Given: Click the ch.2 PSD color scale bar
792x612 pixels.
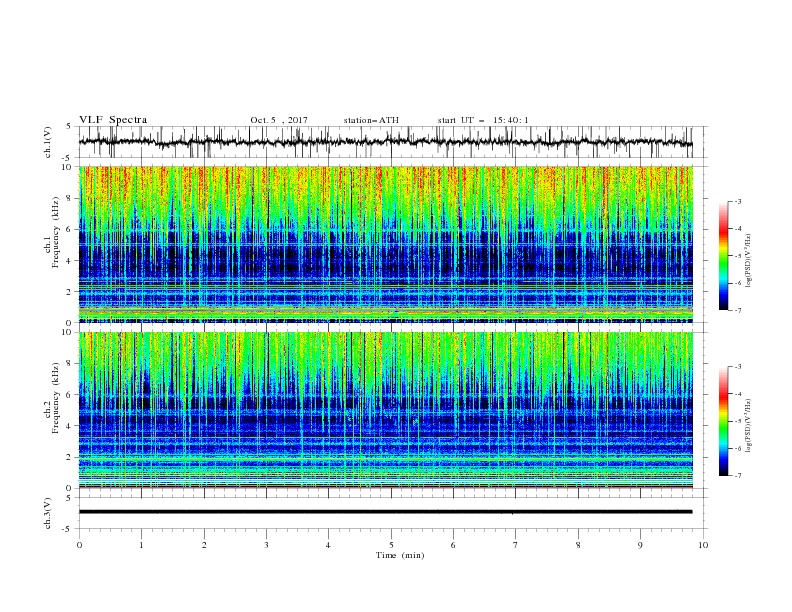Looking at the screenshot, I should (x=723, y=421).
